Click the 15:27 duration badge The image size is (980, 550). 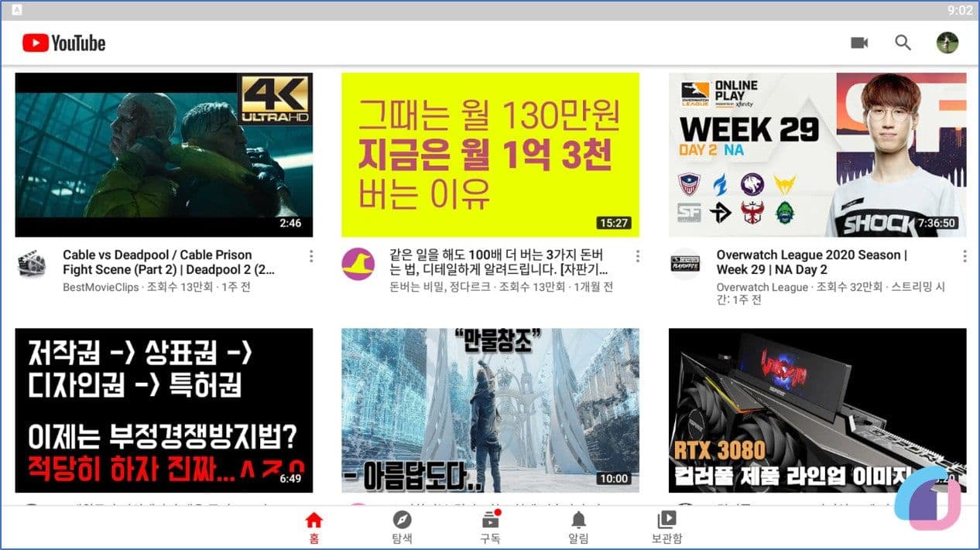click(x=613, y=223)
